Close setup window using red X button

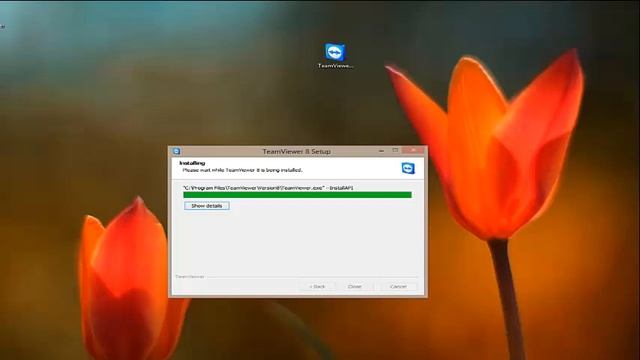pyautogui.click(x=413, y=151)
